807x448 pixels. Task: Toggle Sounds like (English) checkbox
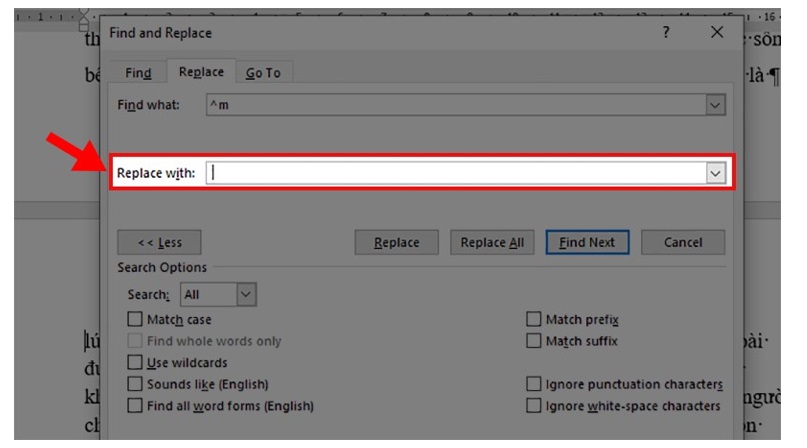click(x=135, y=384)
